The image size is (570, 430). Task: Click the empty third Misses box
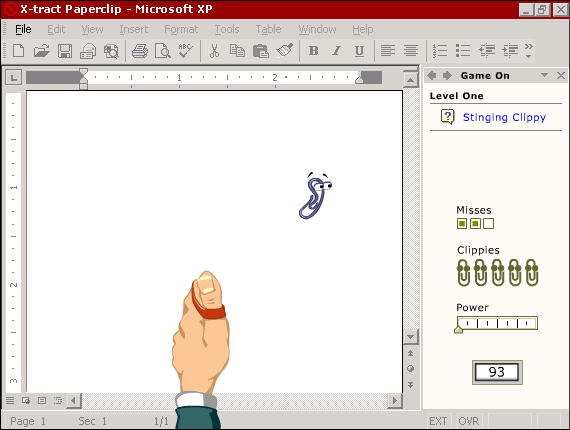[x=489, y=223]
